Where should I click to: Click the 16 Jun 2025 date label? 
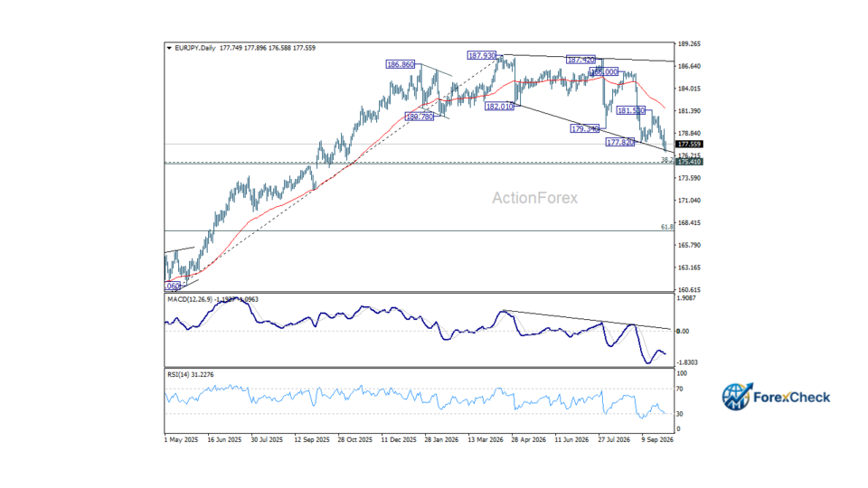pos(224,440)
